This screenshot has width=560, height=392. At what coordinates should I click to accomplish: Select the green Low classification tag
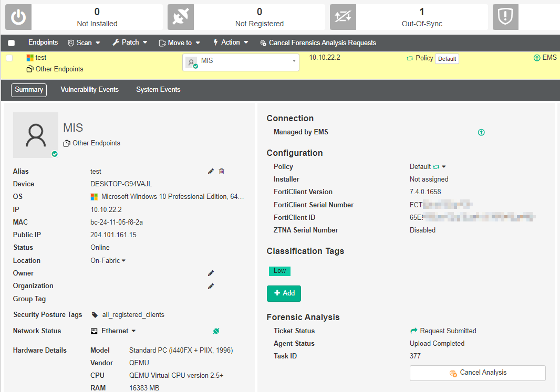click(279, 271)
